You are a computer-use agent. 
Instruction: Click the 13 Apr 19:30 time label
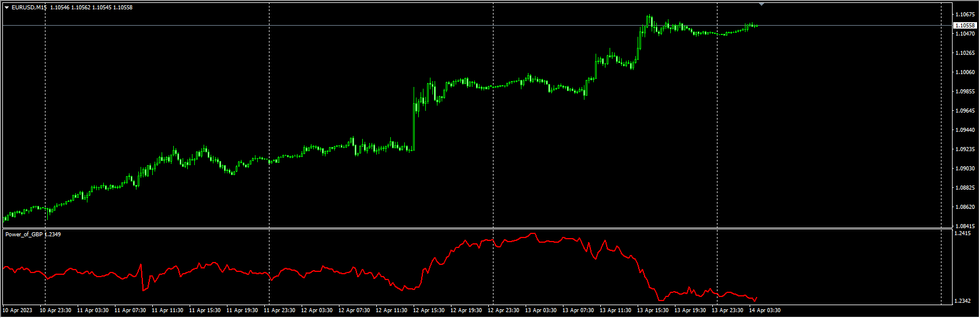point(690,310)
